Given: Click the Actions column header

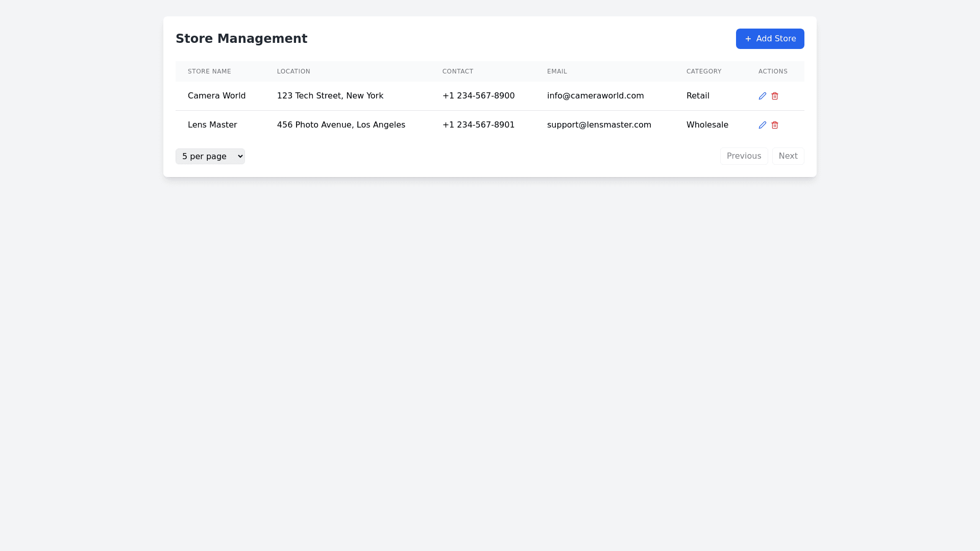Looking at the screenshot, I should tap(772, 71).
